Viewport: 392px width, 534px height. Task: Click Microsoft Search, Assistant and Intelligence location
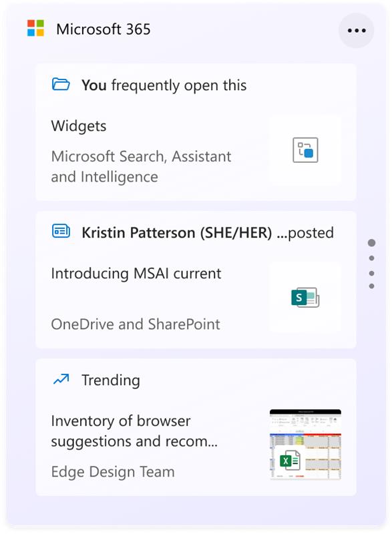[x=141, y=166]
